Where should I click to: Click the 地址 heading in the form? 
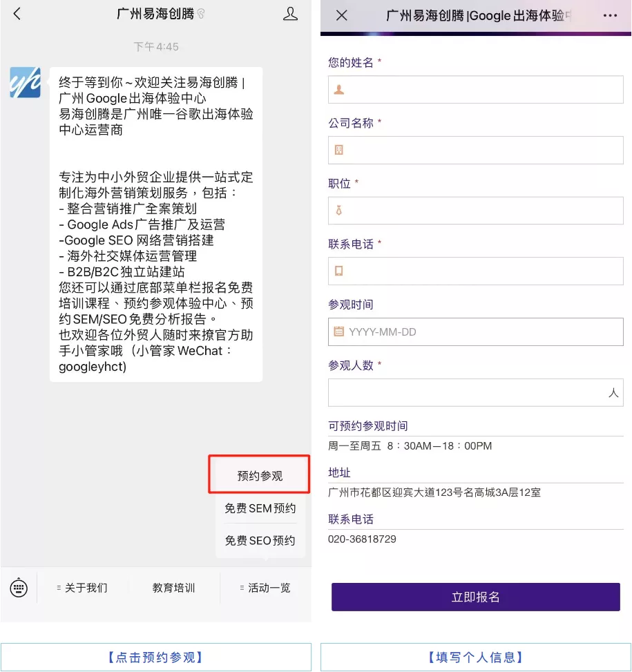pyautogui.click(x=339, y=472)
